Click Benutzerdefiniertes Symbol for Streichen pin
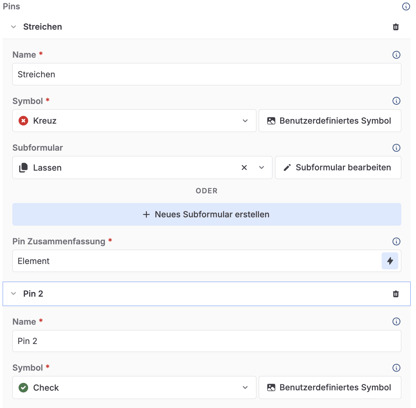This screenshot has width=416, height=408. [330, 121]
